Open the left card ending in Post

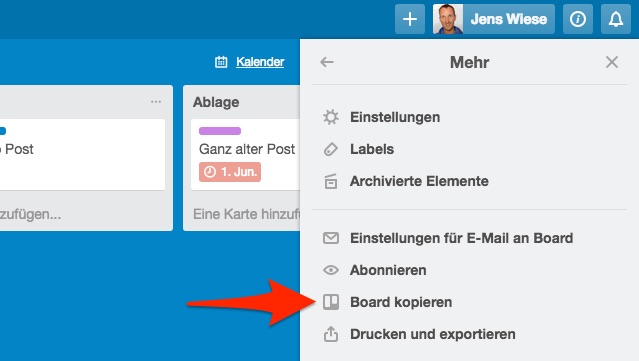82,155
